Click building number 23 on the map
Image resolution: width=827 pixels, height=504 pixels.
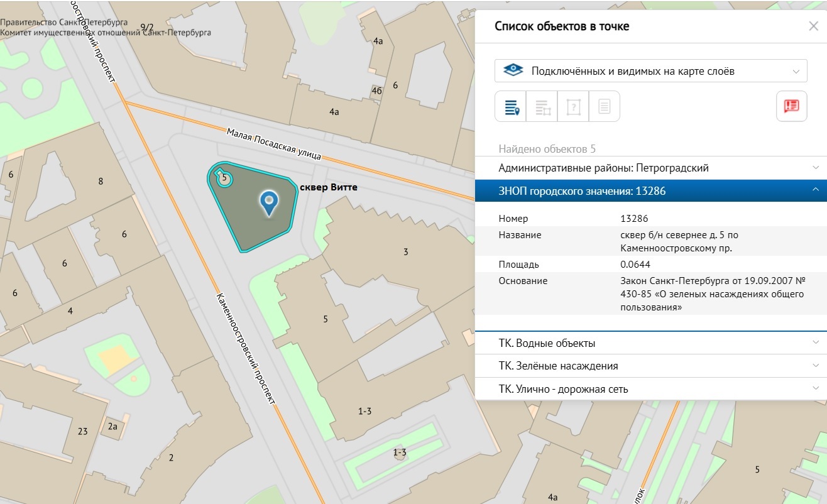click(x=82, y=431)
